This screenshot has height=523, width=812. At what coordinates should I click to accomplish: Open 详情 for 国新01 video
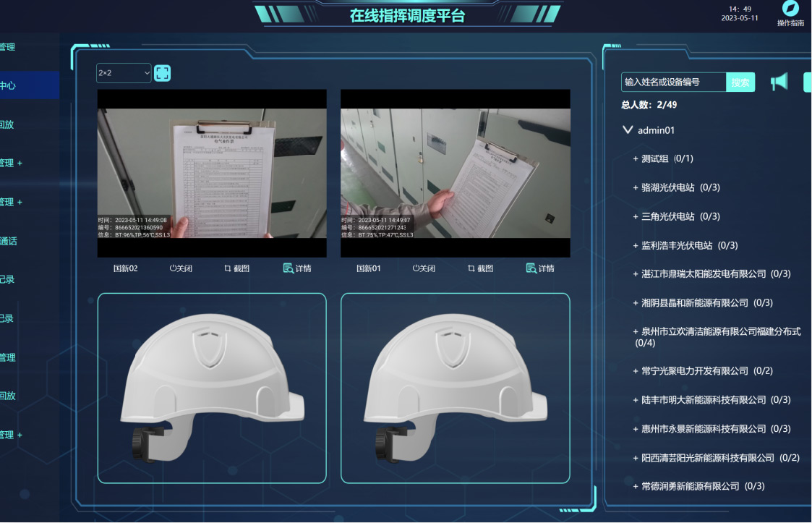click(x=540, y=268)
